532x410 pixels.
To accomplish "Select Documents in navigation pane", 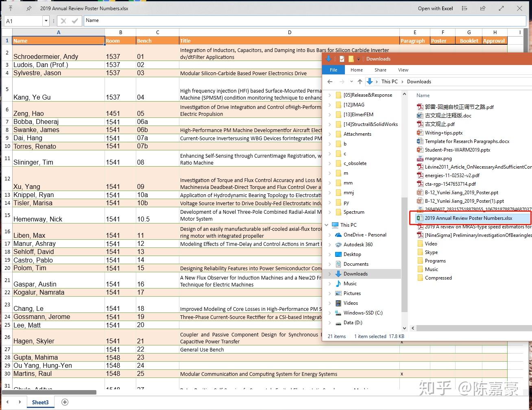I will pyautogui.click(x=356, y=264).
